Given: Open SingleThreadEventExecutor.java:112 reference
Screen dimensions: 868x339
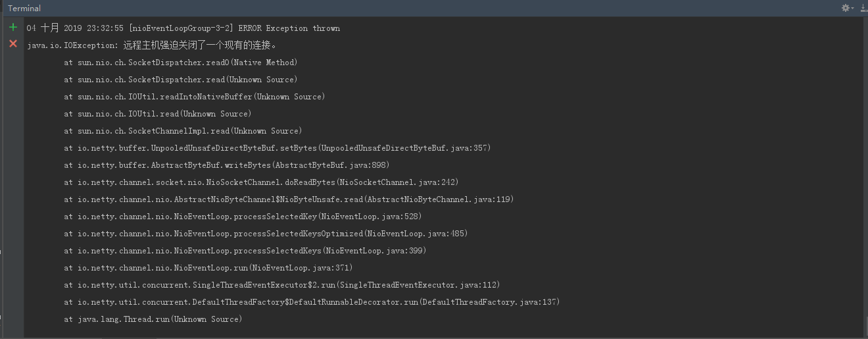Looking at the screenshot, I should click(418, 285).
